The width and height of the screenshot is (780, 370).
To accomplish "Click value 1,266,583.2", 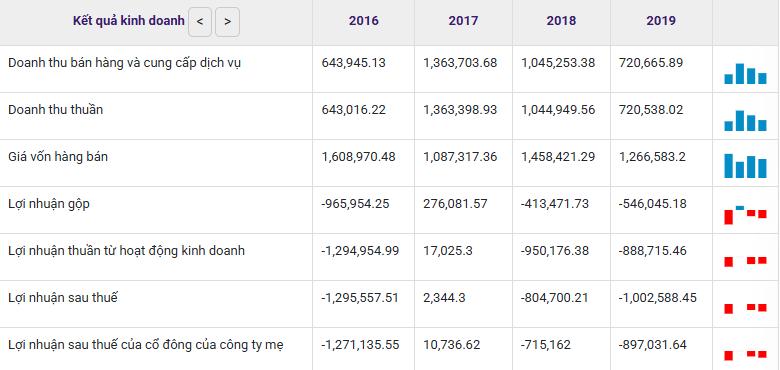I will 652,157.
